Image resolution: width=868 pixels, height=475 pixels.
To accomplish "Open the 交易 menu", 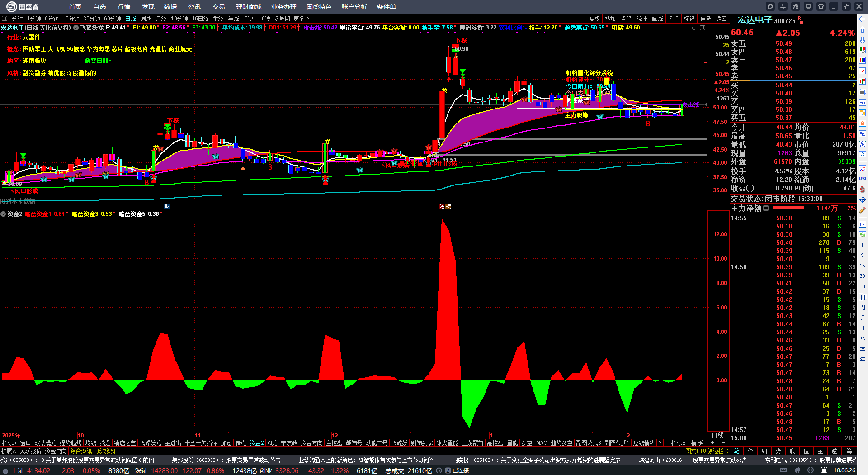I will coord(219,7).
